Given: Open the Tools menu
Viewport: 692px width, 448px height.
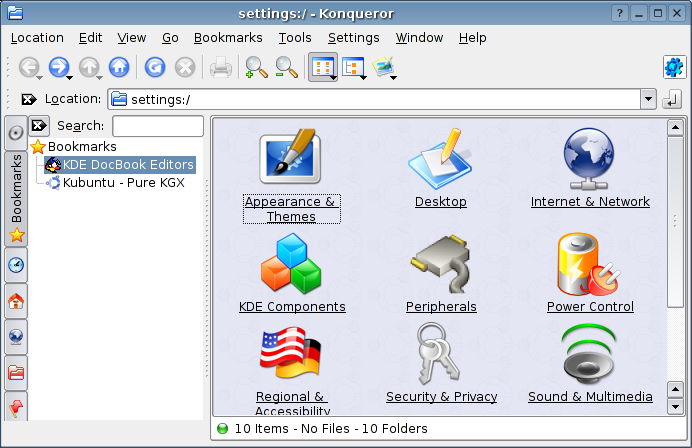Looking at the screenshot, I should tap(295, 38).
